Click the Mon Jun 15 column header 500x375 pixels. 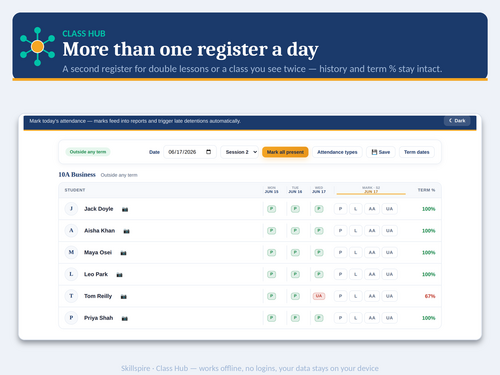[x=272, y=190]
